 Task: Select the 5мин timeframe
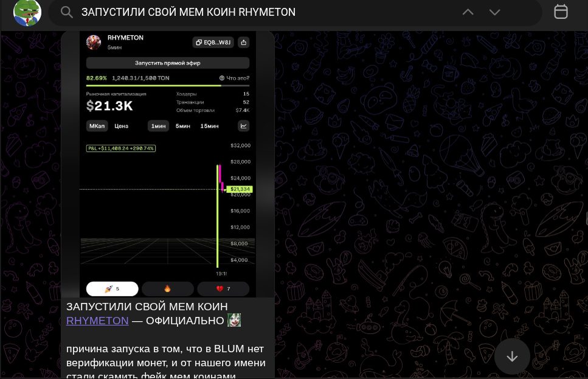pos(182,126)
